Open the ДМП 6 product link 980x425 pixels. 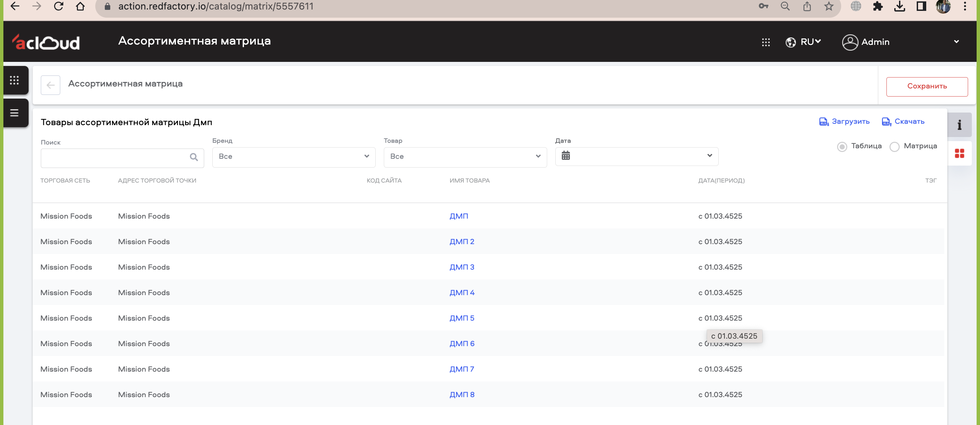click(462, 343)
